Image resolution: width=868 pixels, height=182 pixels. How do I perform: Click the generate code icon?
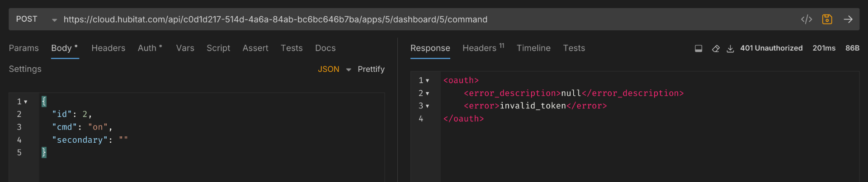pos(806,19)
